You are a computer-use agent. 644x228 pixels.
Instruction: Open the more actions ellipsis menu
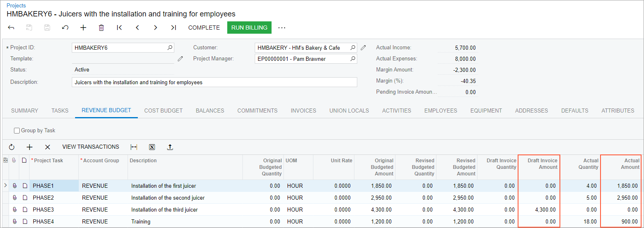click(282, 28)
